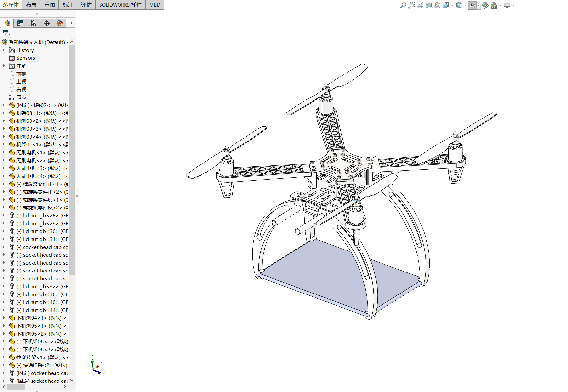The width and height of the screenshot is (568, 392).
Task: Select the 原点 origin item
Action: (x=21, y=97)
